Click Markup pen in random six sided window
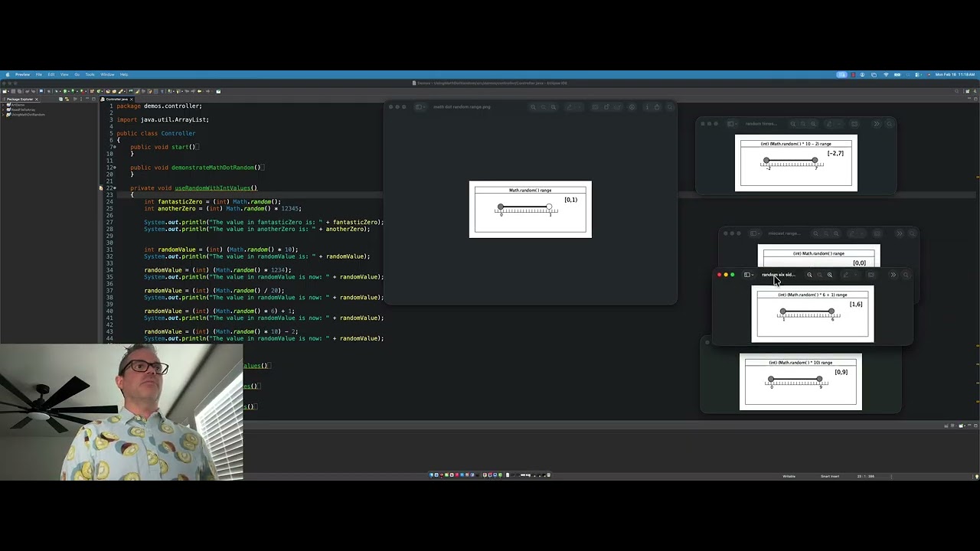 click(x=846, y=275)
